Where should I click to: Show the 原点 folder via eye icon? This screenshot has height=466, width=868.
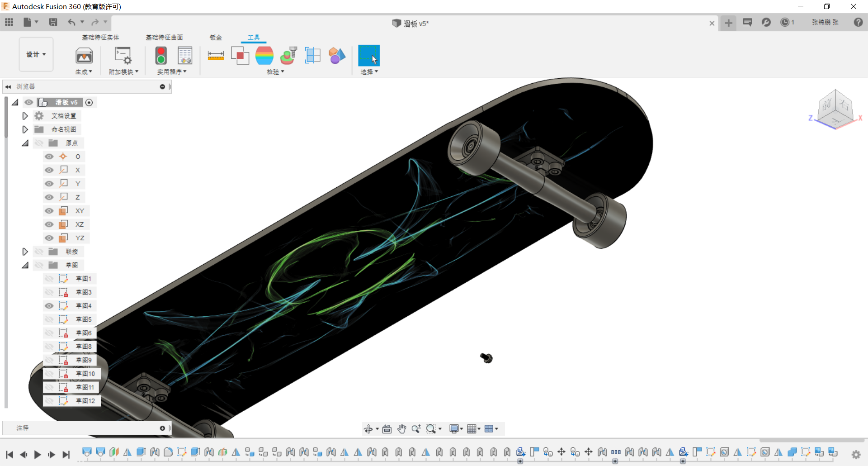click(39, 143)
